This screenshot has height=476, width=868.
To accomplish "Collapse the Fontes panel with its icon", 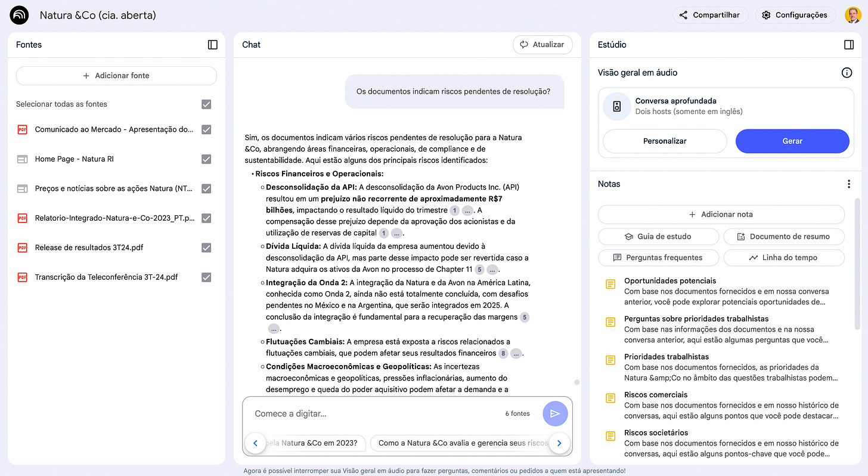I will click(x=213, y=45).
